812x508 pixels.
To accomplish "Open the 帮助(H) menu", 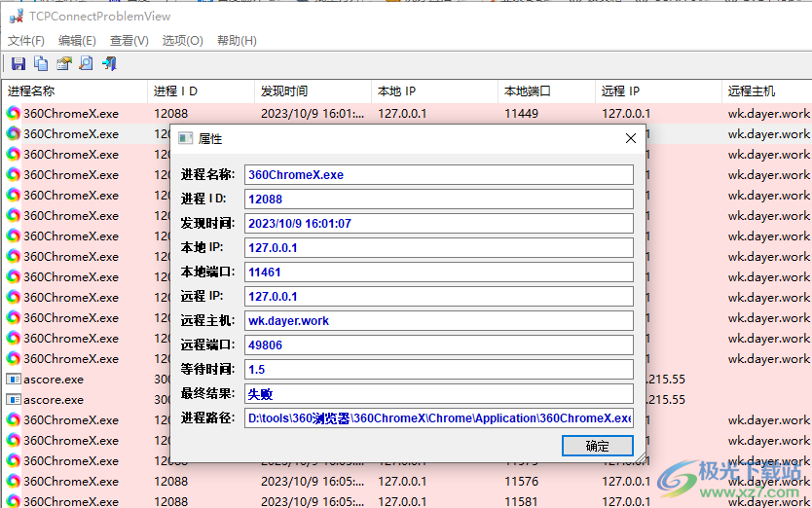I will (237, 41).
